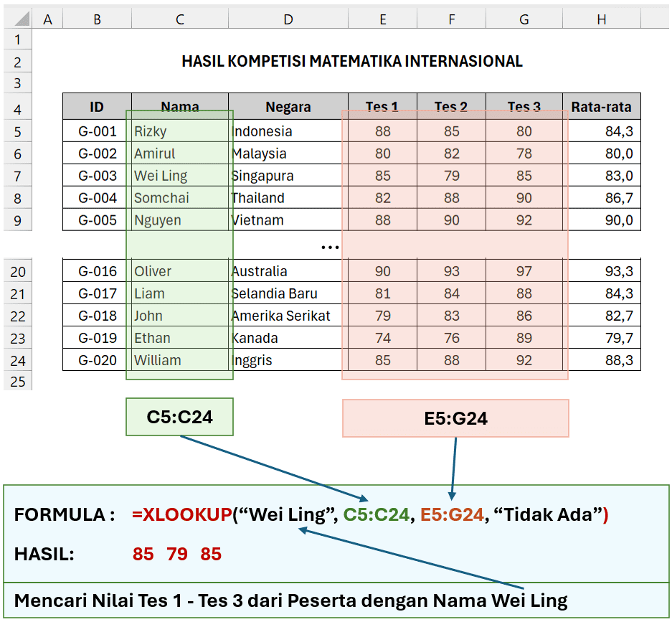The width and height of the screenshot is (672, 622).
Task: Click the =XLOOKUP formula text
Action: pos(370,514)
